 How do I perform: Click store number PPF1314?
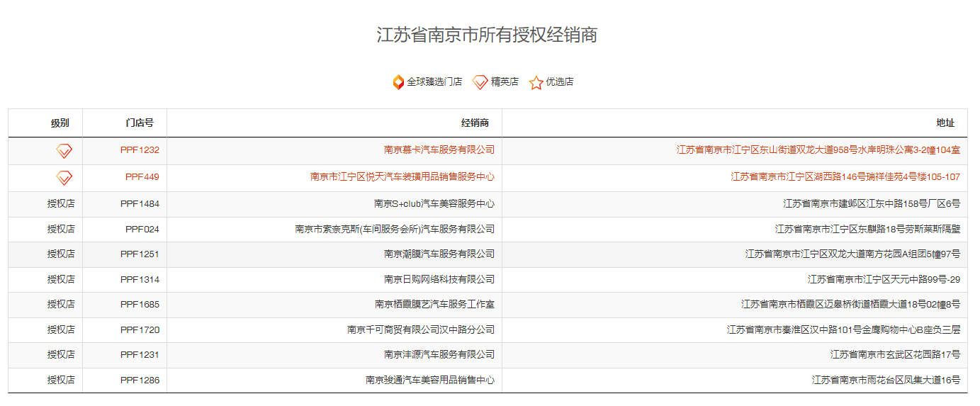tap(140, 280)
